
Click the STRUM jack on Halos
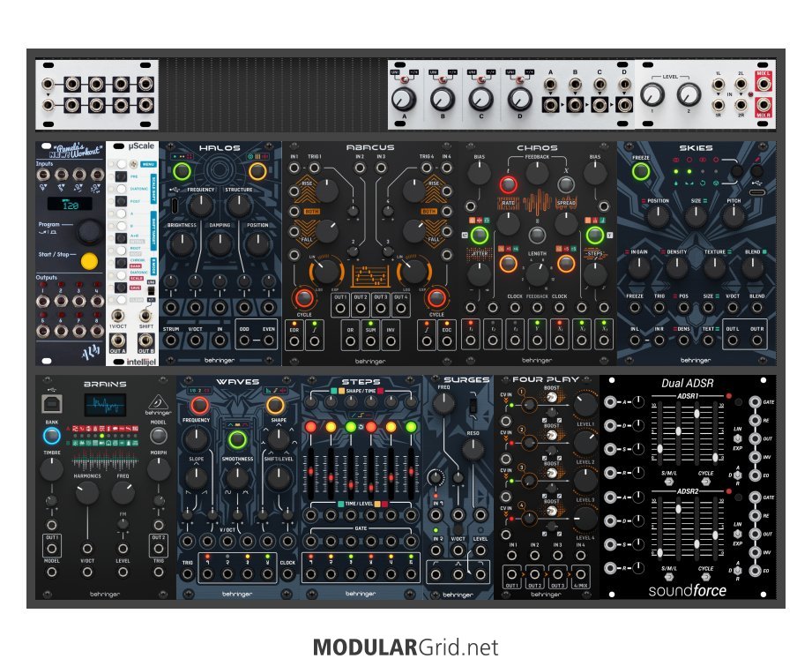point(170,340)
